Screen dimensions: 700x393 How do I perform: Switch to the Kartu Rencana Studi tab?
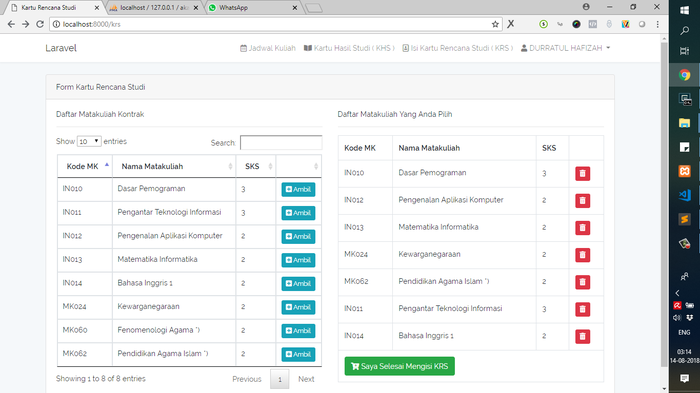(54, 8)
